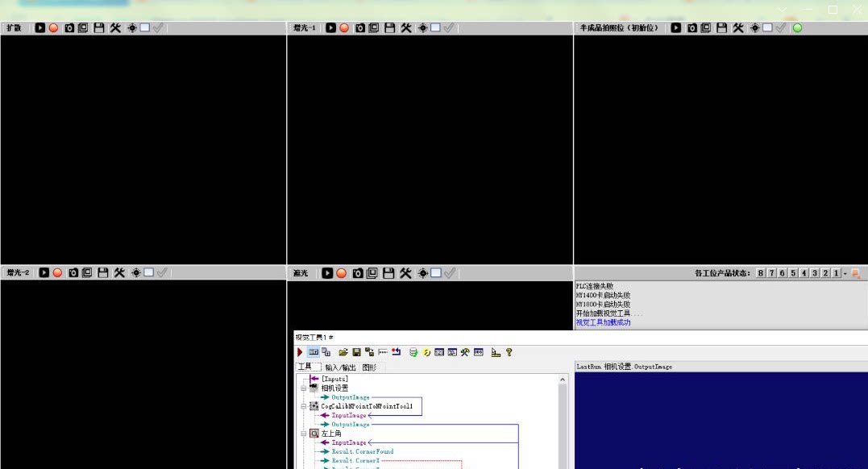Capture a snapshot in the 半成品拍照位 panel
Viewport: 868px width, 469px height.
pos(692,27)
